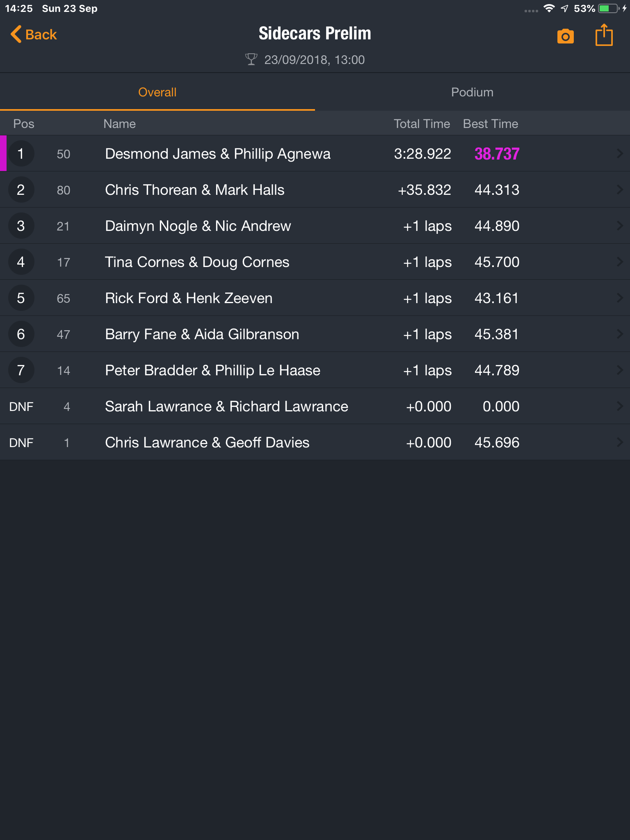Viewport: 630px width, 840px height.
Task: Expand chevron for Chris Lawrance & Geoff Davies
Action: click(620, 443)
